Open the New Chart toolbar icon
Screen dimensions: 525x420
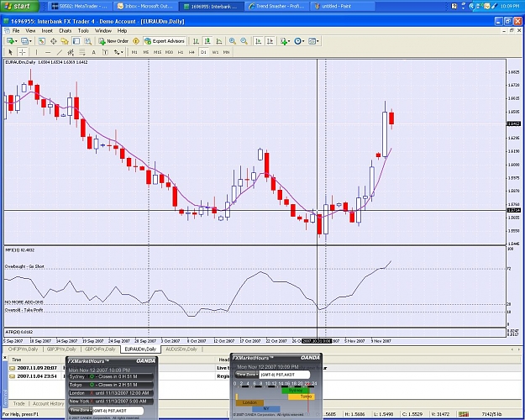10,41
